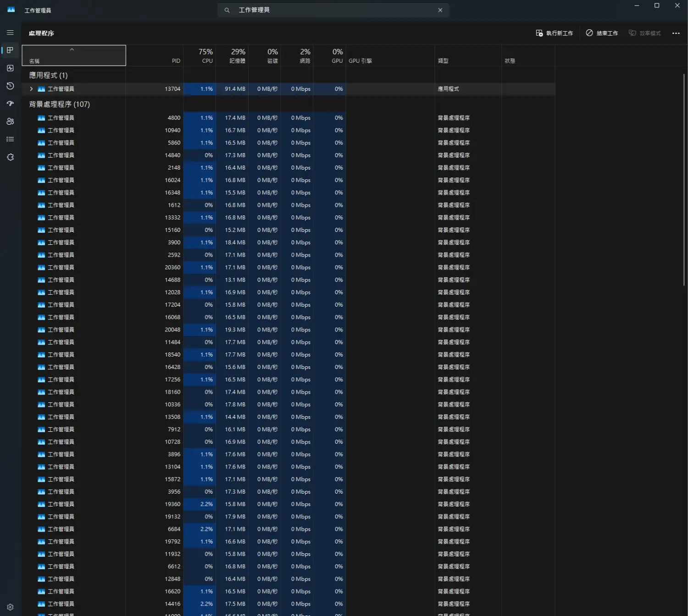This screenshot has height=616, width=688.
Task: Sort by the 狀態 (Status) column header
Action: (528, 55)
